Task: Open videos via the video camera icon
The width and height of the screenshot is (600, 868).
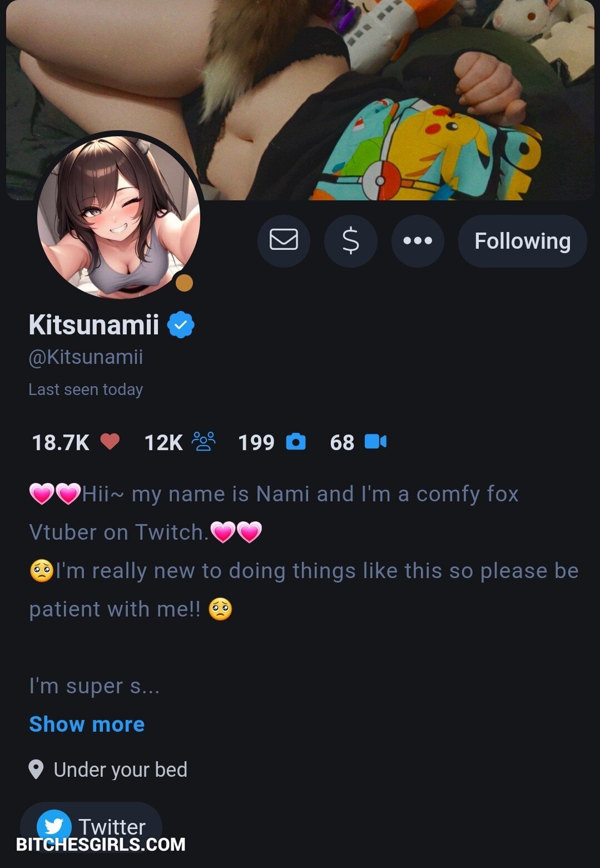Action: [x=375, y=442]
